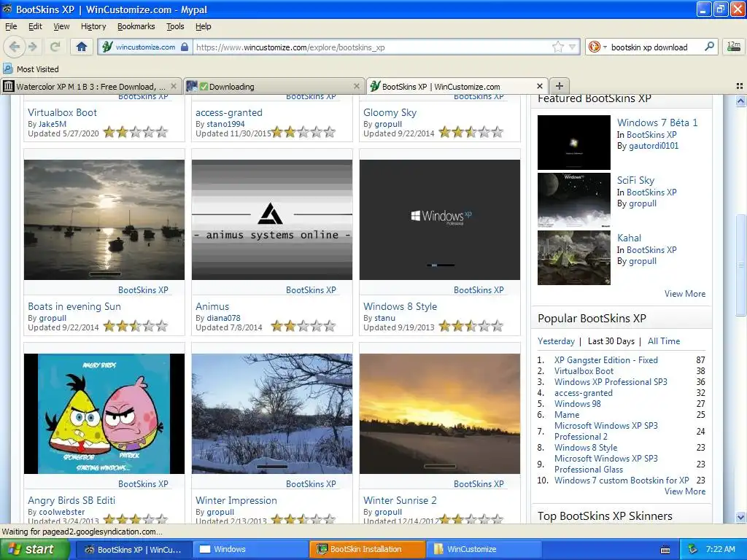Open the Gloomy Sky title link
This screenshot has width=747, height=560.
point(390,112)
